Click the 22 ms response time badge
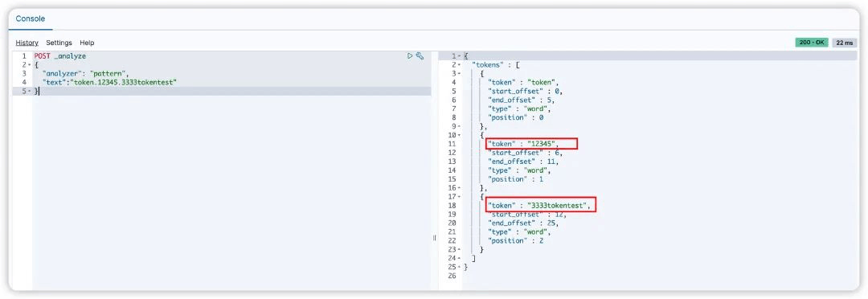 [x=845, y=43]
